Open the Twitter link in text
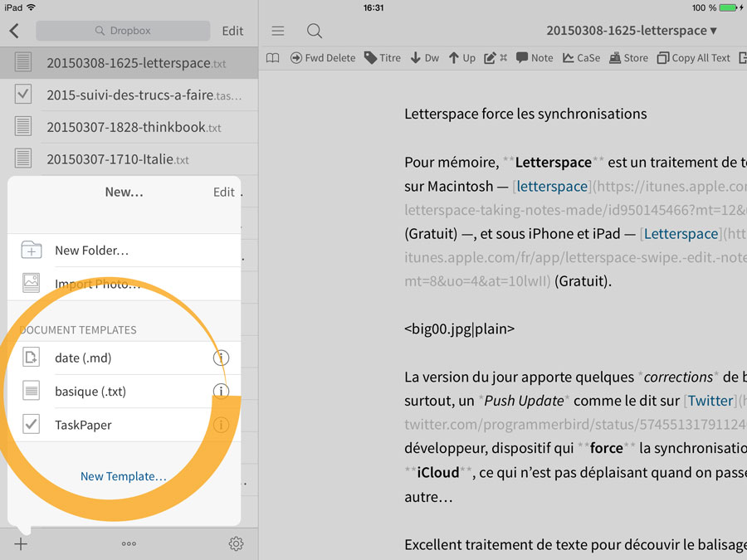Screen dimensions: 747x560 (x=710, y=401)
